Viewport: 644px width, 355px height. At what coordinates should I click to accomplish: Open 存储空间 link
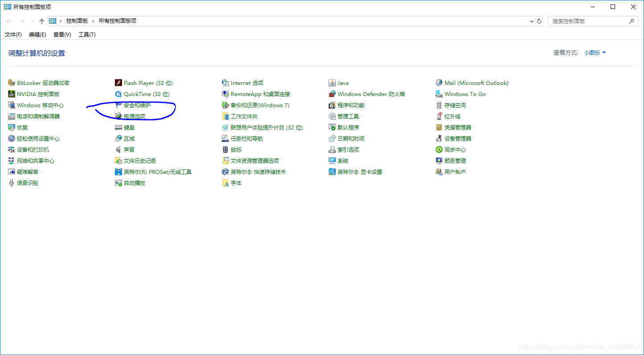click(455, 105)
